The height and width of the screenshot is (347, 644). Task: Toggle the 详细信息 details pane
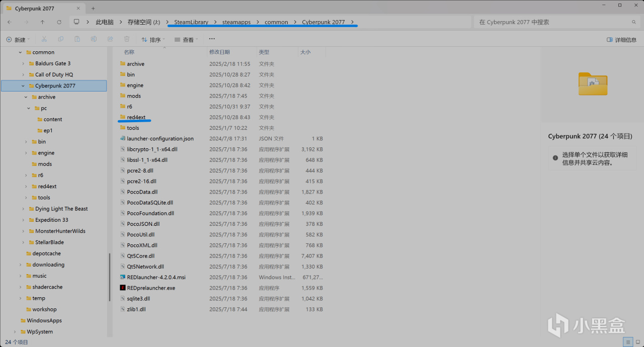[621, 40]
